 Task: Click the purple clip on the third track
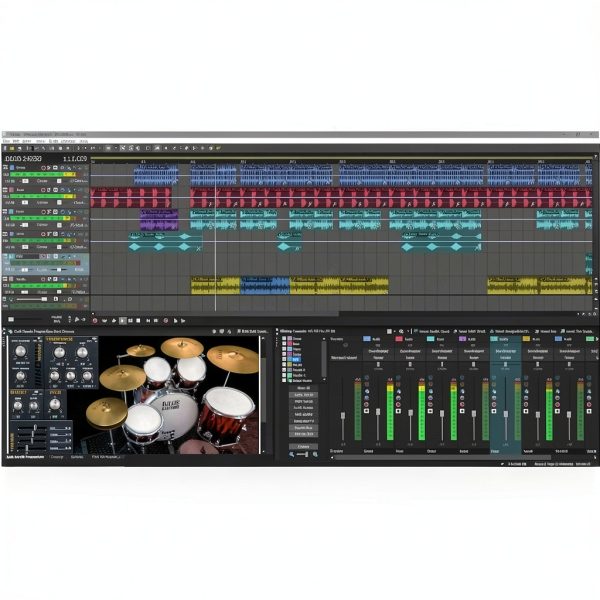coord(159,220)
